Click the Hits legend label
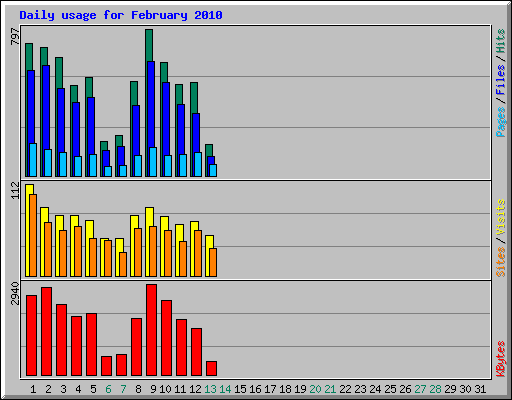The width and height of the screenshot is (512, 400). pyautogui.click(x=500, y=41)
